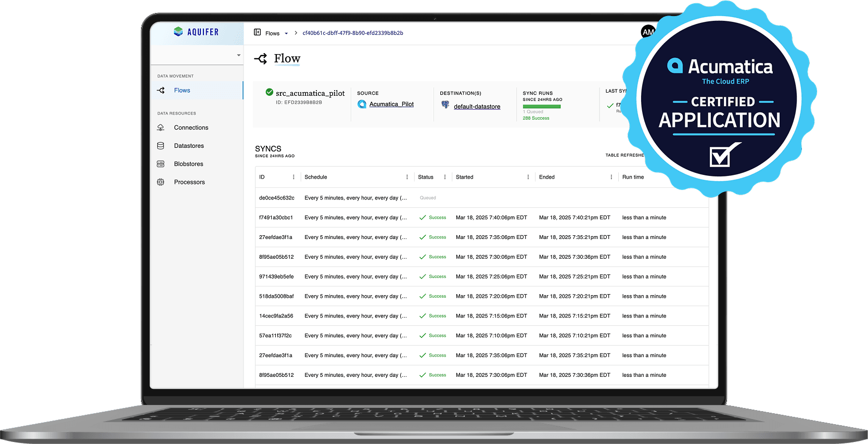
Task: Click Success checkmark on f7491a30cbc1 row
Action: [x=423, y=218]
